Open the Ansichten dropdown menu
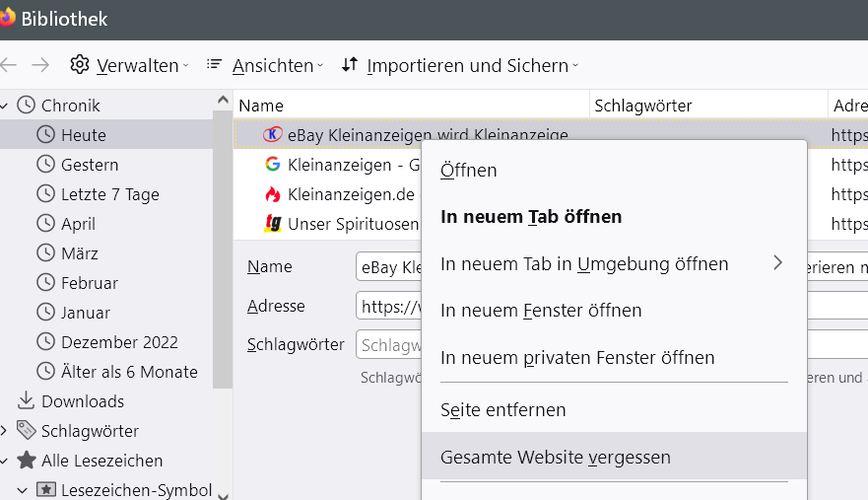Image resolution: width=868 pixels, height=500 pixels. pyautogui.click(x=264, y=66)
